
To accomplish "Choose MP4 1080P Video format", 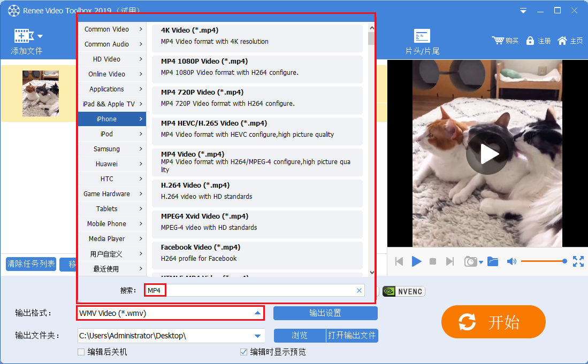I will coord(257,69).
